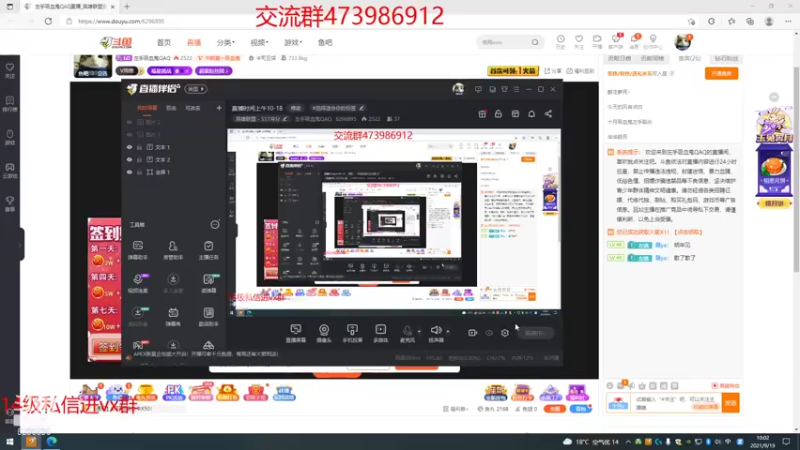Open microphone options arrow

coord(419,332)
